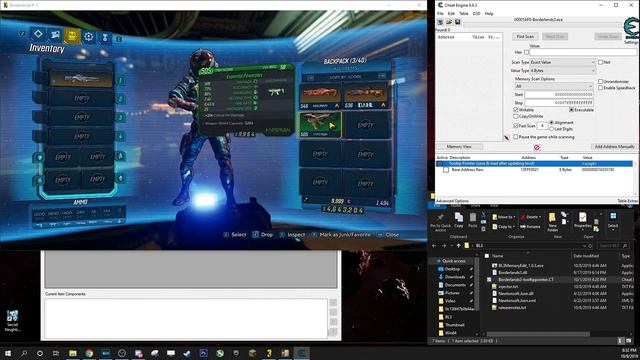
Task: Select the highlighted Hyperion weapon in backpack
Action: pyautogui.click(x=320, y=125)
